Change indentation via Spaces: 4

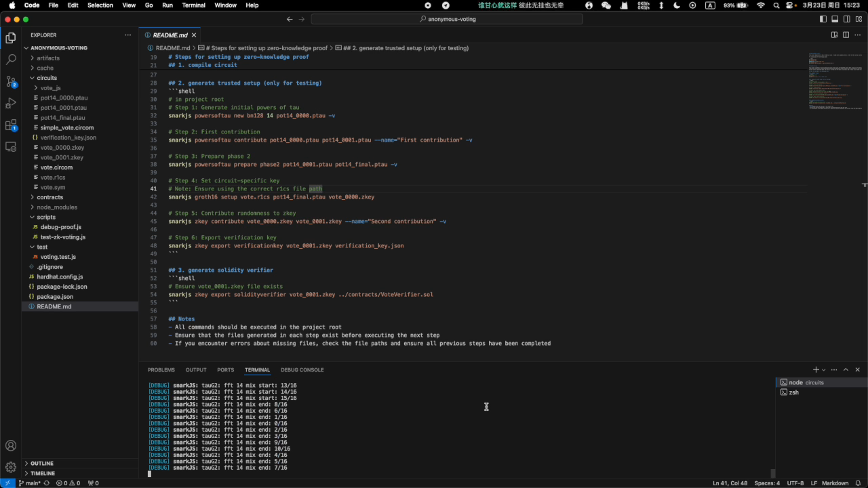pos(768,483)
